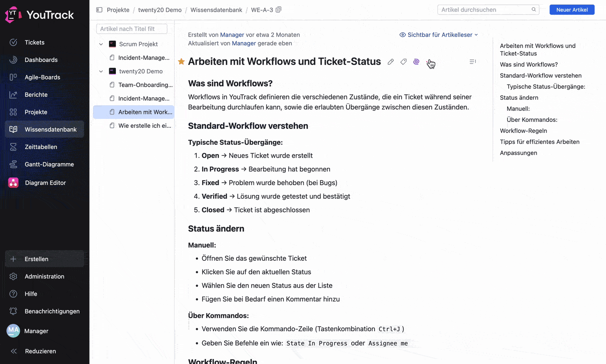Toggle the table of contents icon
Image resolution: width=606 pixels, height=364 pixels.
473,62
